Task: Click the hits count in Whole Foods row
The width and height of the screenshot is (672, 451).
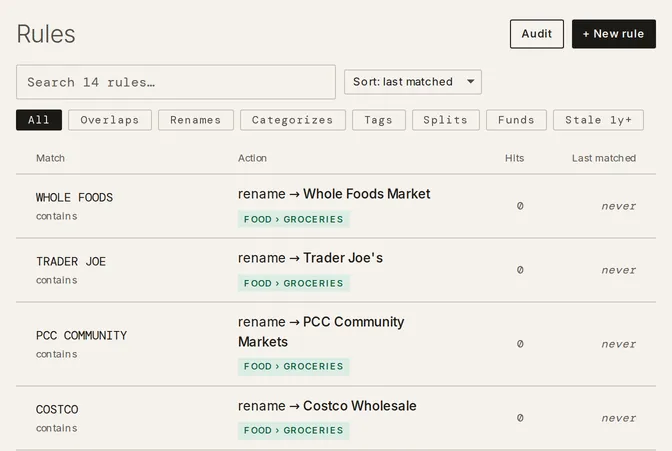Action: coord(520,206)
